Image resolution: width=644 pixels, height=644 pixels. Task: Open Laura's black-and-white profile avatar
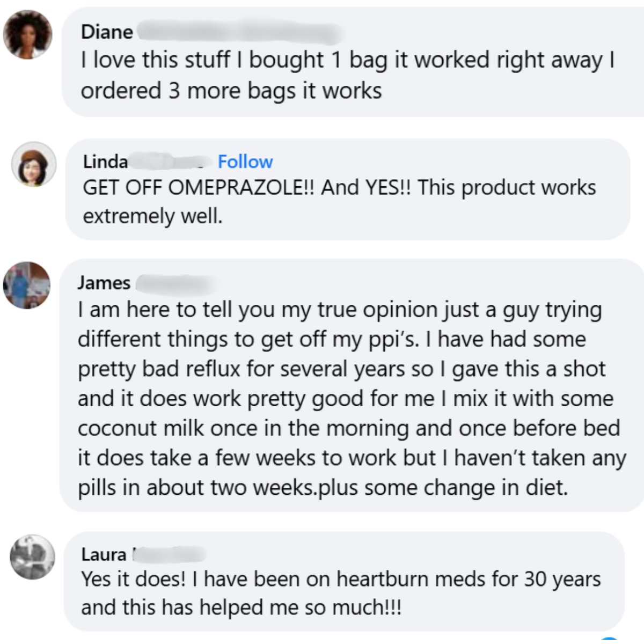coord(32,557)
